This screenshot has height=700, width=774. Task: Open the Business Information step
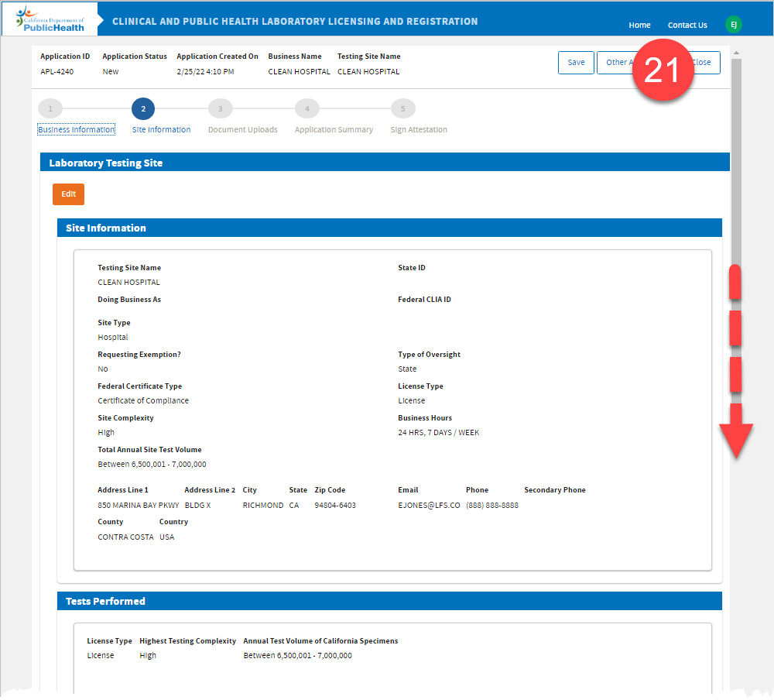point(77,129)
